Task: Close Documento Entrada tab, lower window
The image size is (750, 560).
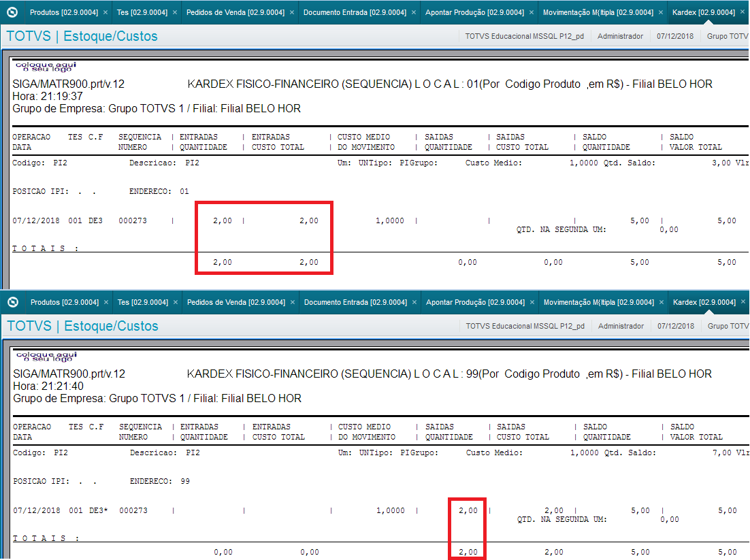Action: pyautogui.click(x=414, y=302)
